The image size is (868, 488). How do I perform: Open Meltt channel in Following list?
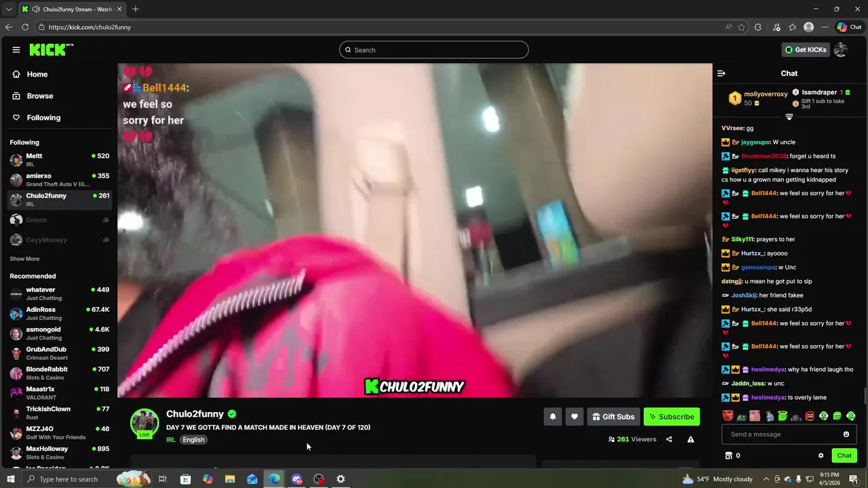pos(60,159)
